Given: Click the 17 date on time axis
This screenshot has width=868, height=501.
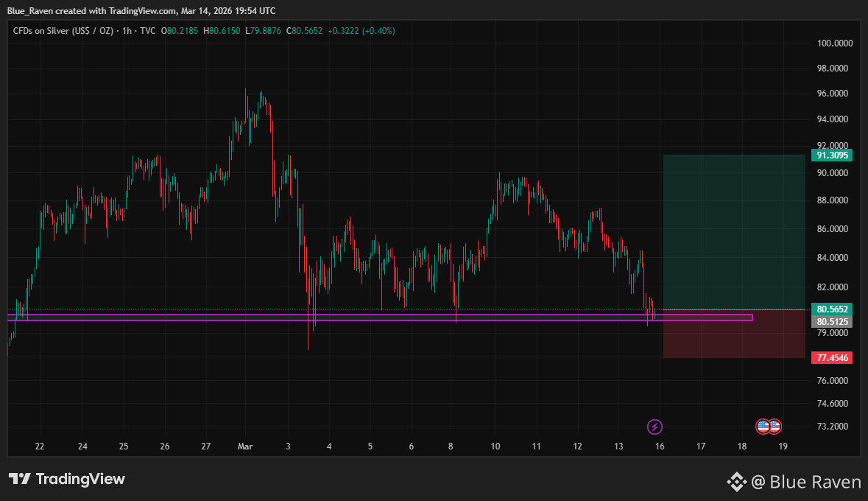Looking at the screenshot, I should click(701, 446).
